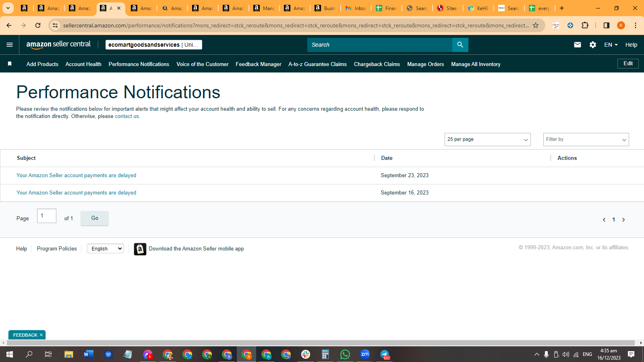Open a new browser tab
Viewport: 644px width, 362px height.
point(562,8)
